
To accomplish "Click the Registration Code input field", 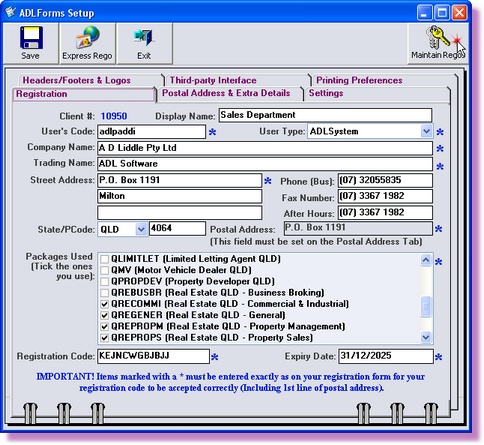I will (x=153, y=356).
